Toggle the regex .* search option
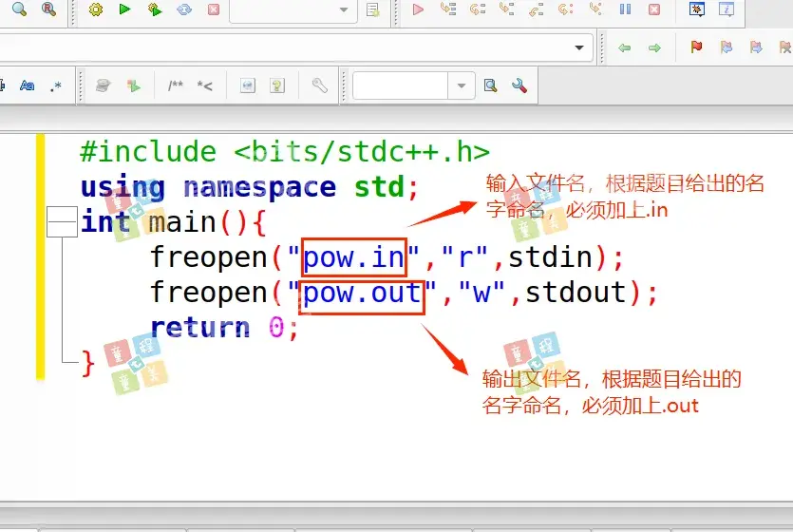This screenshot has width=793, height=532. [56, 85]
